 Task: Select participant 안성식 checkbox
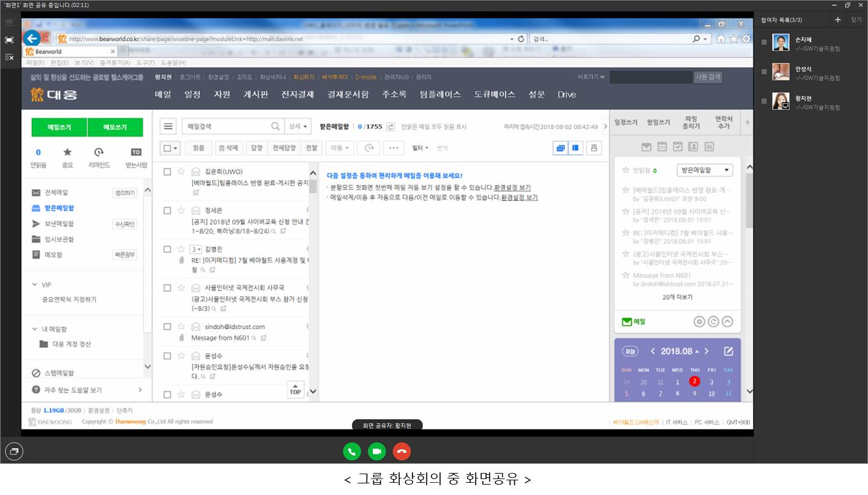[x=764, y=72]
